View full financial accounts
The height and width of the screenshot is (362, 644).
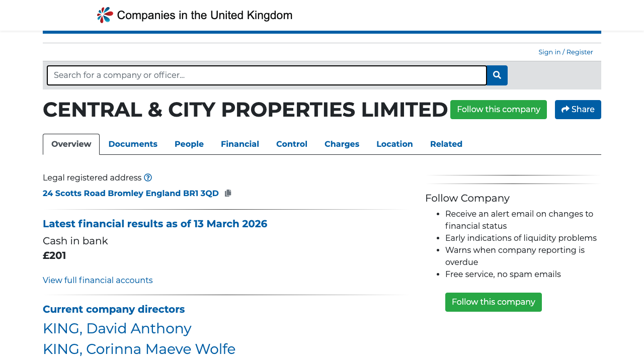[x=98, y=280]
